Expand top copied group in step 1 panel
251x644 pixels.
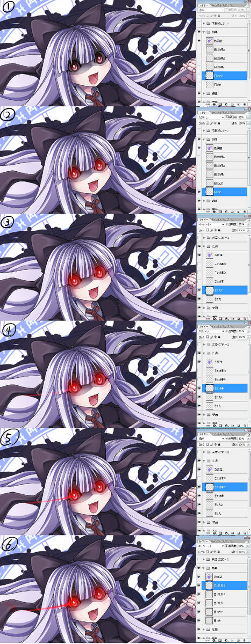[204, 23]
